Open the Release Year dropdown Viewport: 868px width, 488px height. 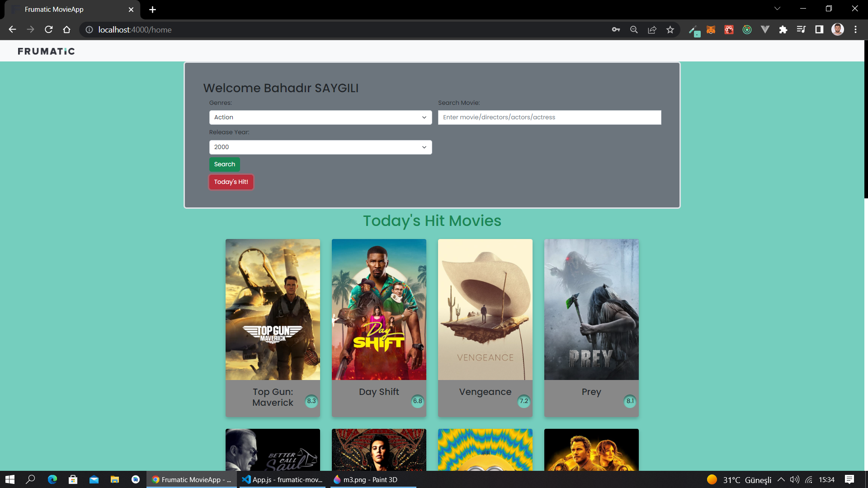point(320,147)
